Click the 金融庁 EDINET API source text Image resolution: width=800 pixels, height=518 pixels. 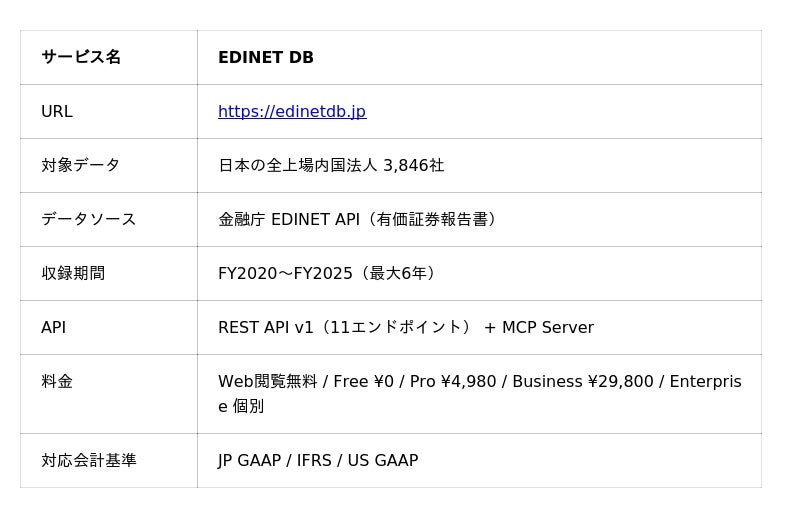point(289,220)
